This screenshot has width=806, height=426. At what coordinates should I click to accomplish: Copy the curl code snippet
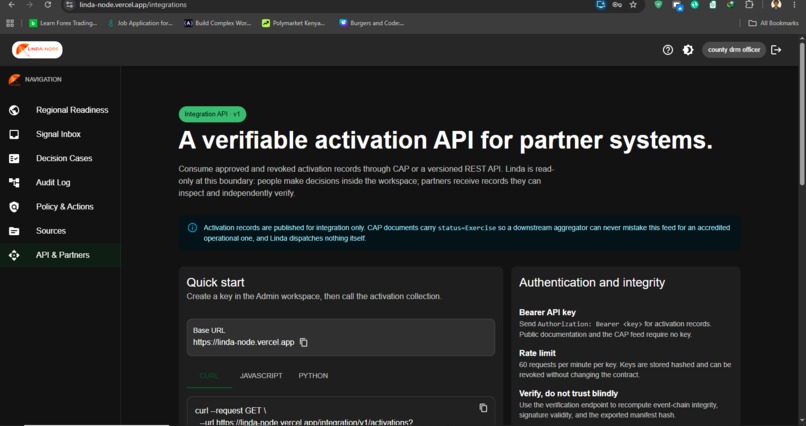(483, 408)
